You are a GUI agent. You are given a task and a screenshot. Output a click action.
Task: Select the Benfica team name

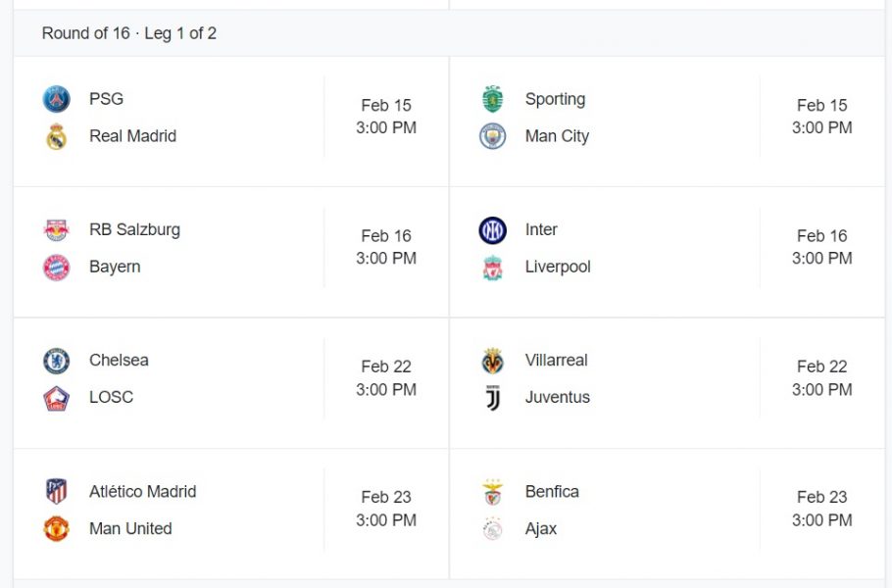pyautogui.click(x=552, y=492)
